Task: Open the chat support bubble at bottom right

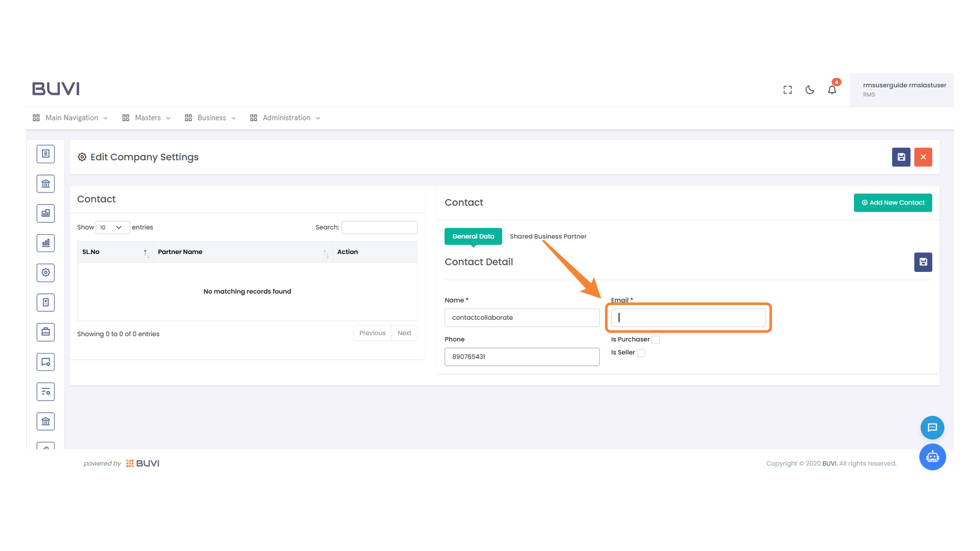Action: (x=933, y=428)
